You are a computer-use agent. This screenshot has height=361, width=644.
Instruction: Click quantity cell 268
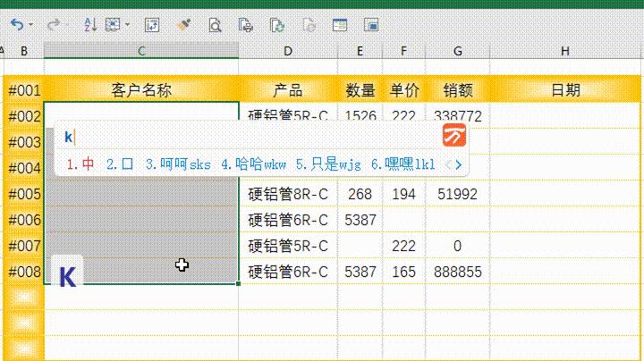click(x=360, y=194)
